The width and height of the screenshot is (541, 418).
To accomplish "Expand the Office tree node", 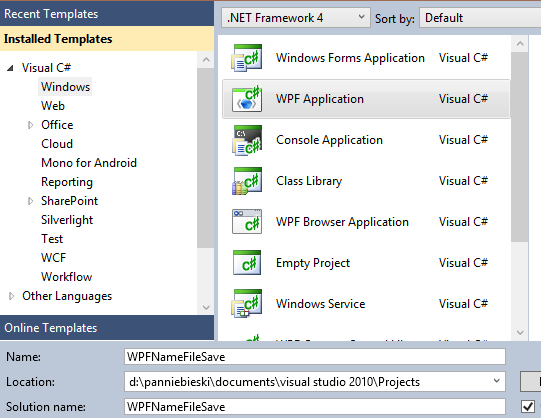I will [x=30, y=125].
